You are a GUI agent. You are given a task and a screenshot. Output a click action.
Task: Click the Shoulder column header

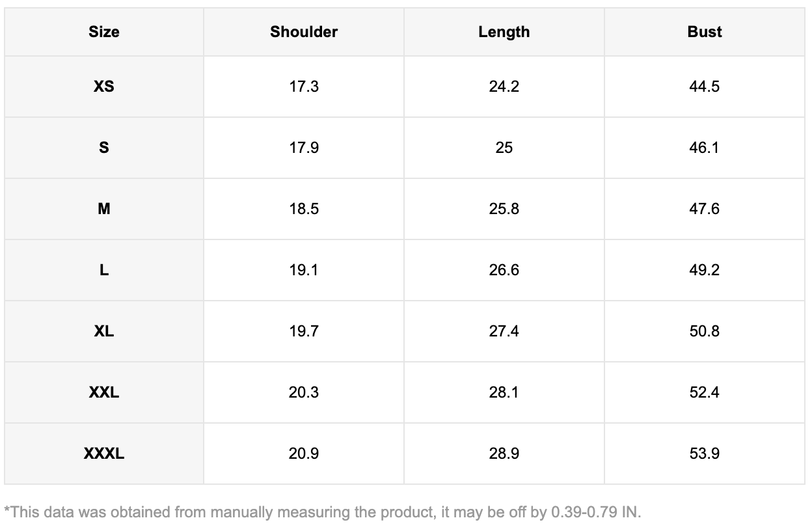pos(304,32)
